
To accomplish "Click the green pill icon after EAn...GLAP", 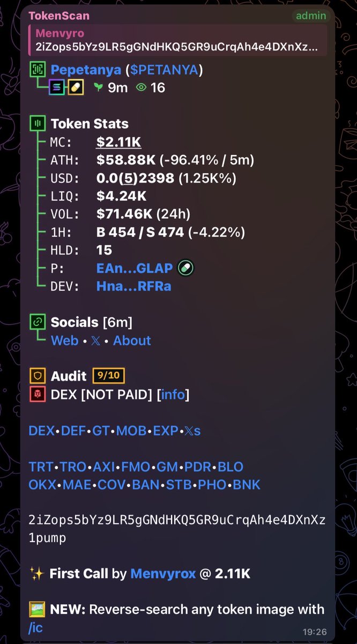I will pos(185,268).
